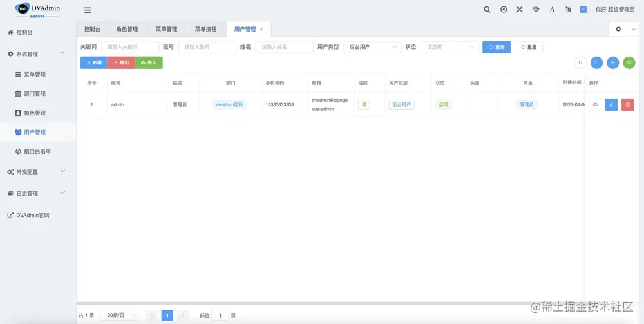Click the target circle icon in header

[504, 10]
